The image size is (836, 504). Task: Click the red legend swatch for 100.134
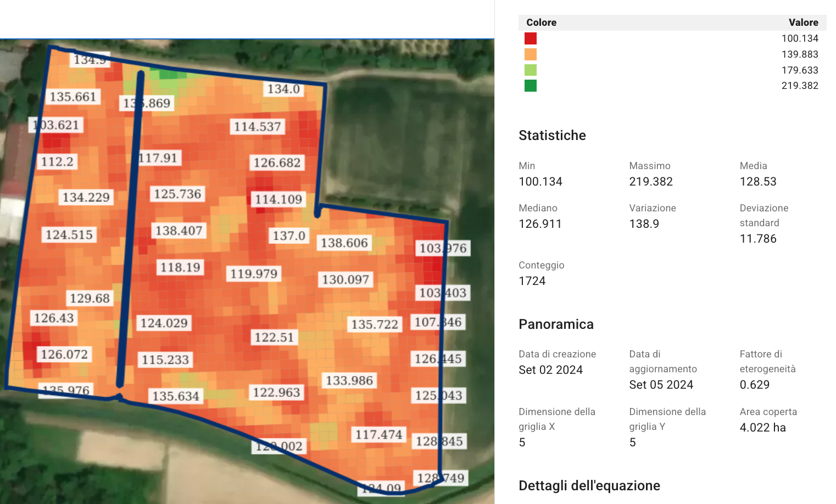pos(530,38)
